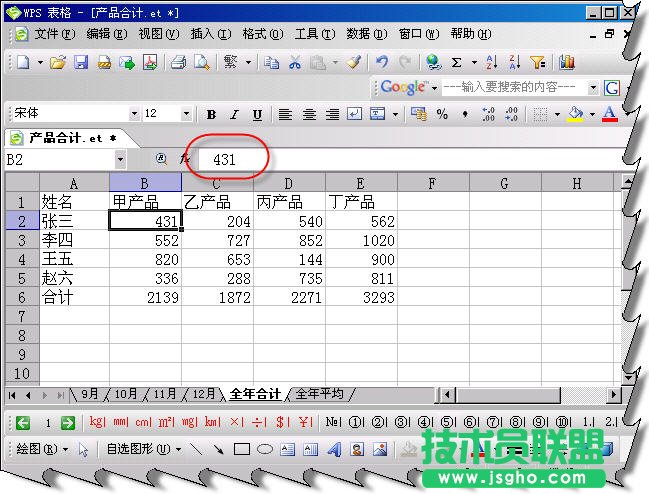Toggle the AutoFilter funnel icon
Screen dimensions: 649x494
pyautogui.click(x=538, y=62)
